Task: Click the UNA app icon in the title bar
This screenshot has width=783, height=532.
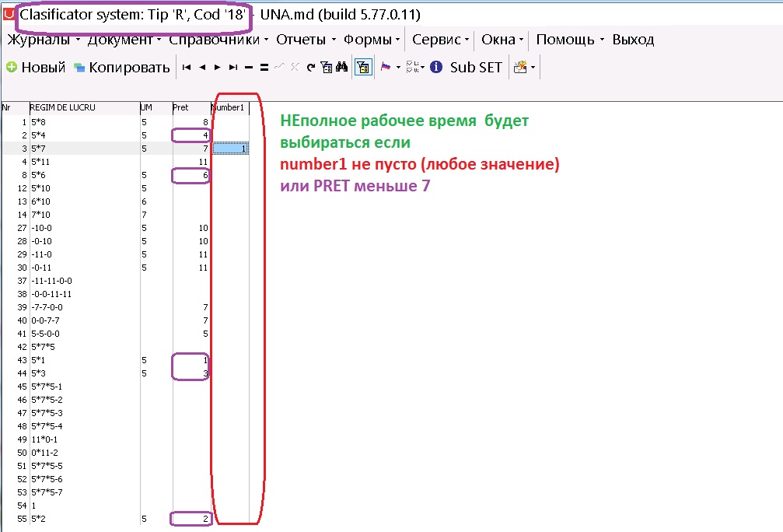Action: pyautogui.click(x=9, y=14)
